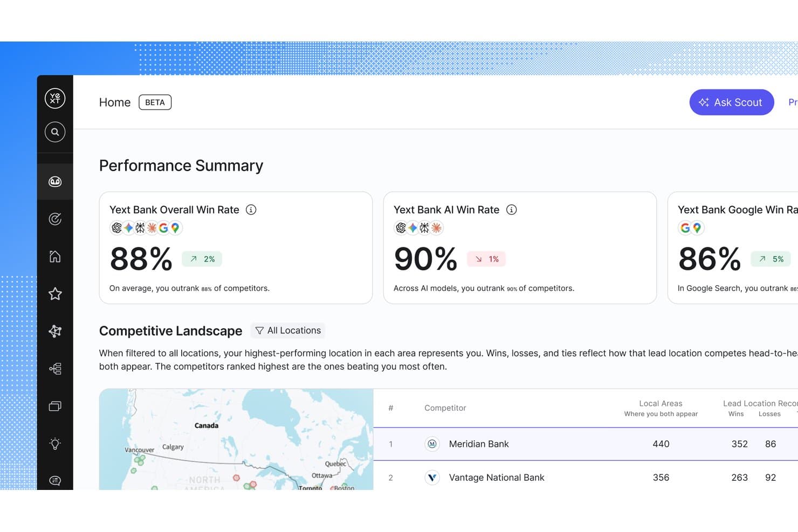Click the Meridian Bank logo icon

432,444
